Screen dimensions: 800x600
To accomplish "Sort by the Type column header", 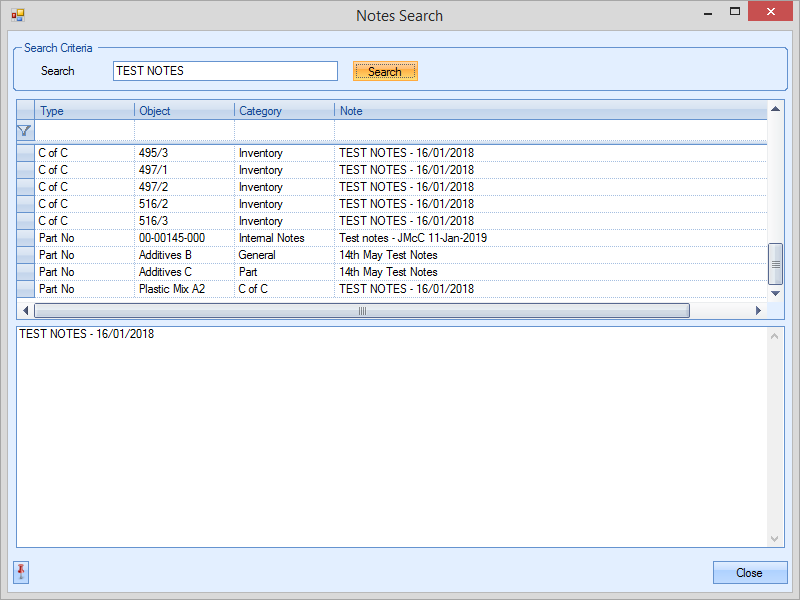I will tap(84, 111).
